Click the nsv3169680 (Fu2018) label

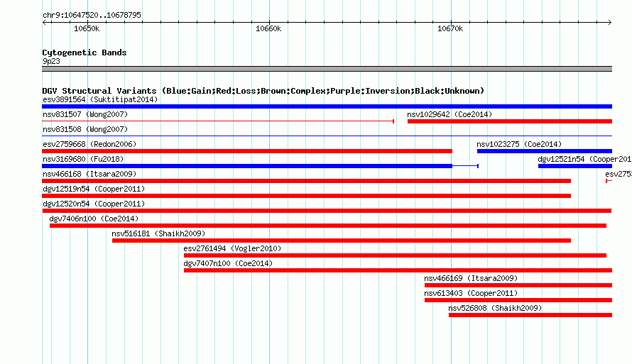pyautogui.click(x=83, y=159)
